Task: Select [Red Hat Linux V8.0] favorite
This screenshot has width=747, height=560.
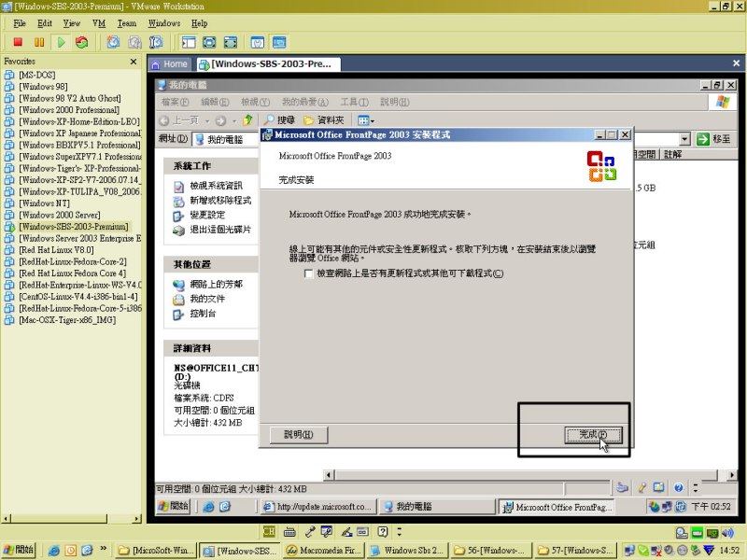Action: (x=56, y=250)
